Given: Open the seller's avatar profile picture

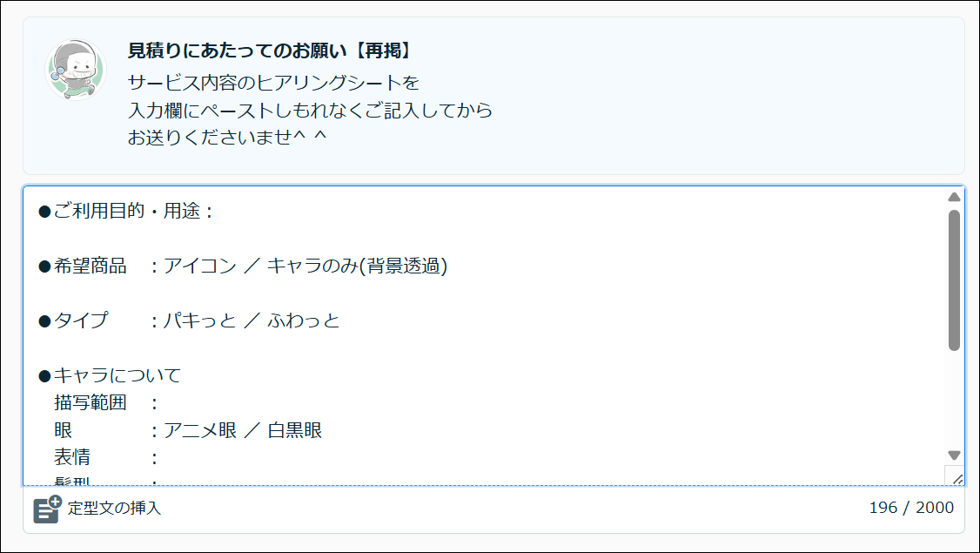Looking at the screenshot, I should tap(76, 70).
